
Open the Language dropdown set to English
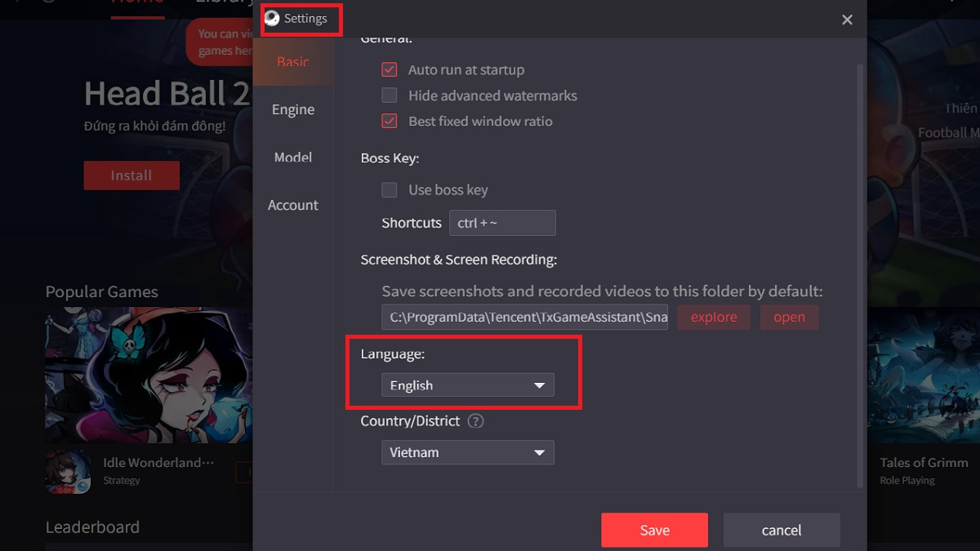tap(468, 385)
